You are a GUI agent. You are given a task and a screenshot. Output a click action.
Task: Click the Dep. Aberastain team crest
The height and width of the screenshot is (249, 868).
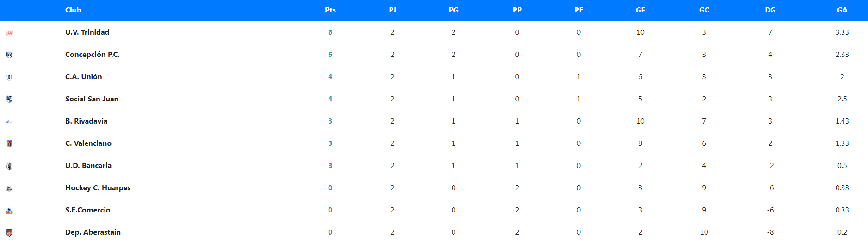[x=9, y=233]
